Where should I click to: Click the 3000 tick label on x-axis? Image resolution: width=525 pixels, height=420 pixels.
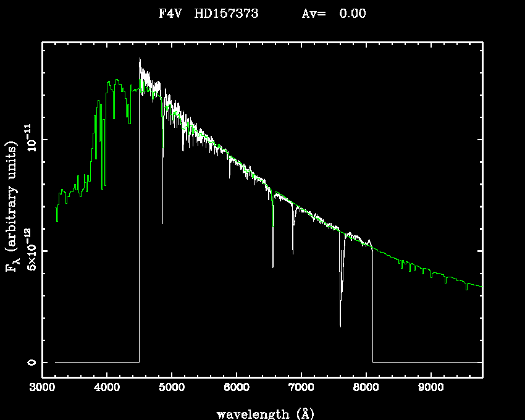coord(42,388)
